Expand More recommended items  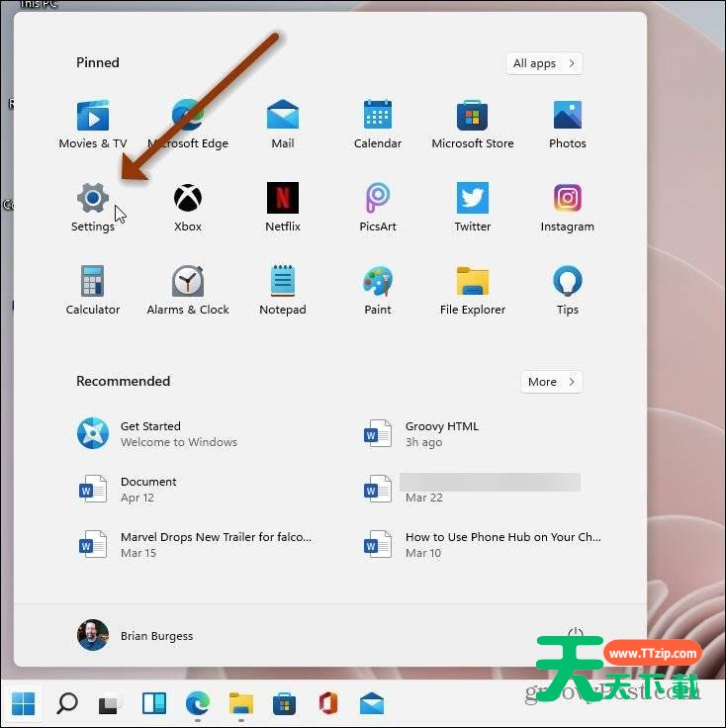[551, 382]
